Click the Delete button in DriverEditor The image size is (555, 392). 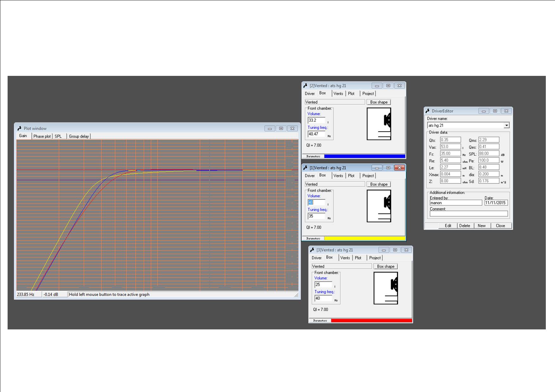[x=465, y=226]
